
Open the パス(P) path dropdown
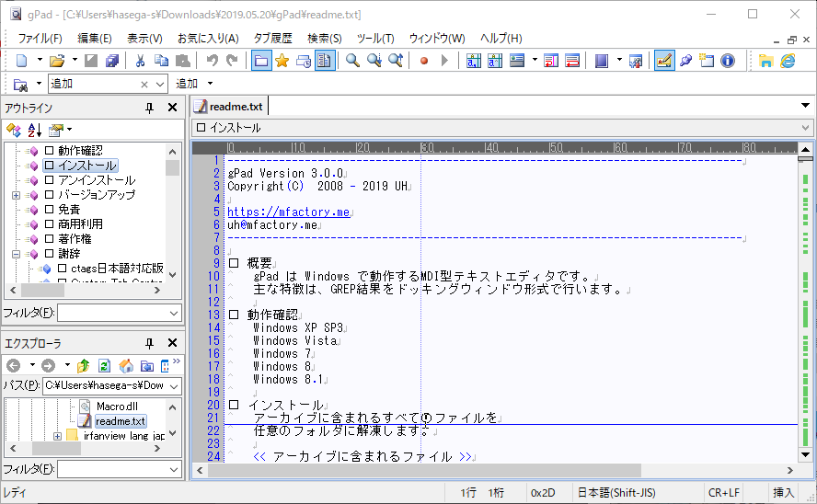(x=174, y=385)
